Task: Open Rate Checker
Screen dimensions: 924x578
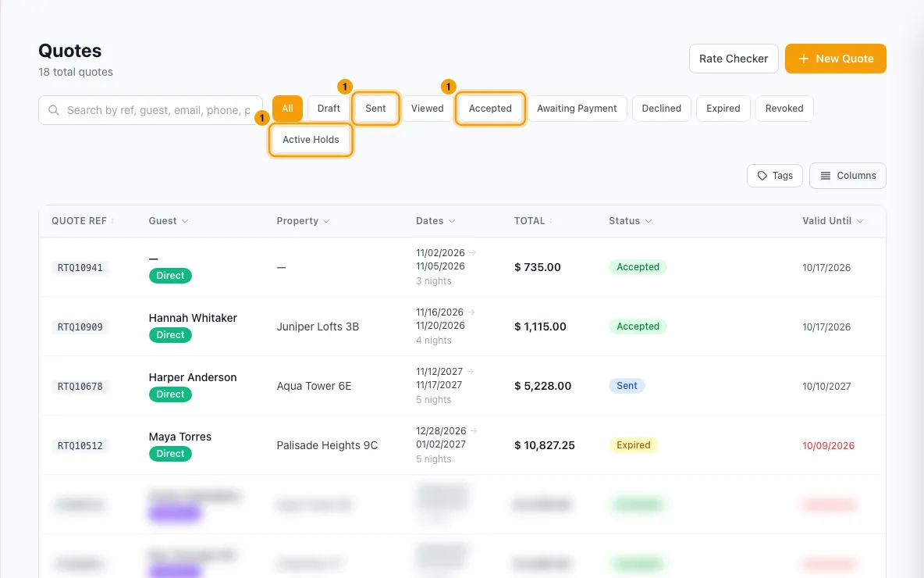Action: 734,59
